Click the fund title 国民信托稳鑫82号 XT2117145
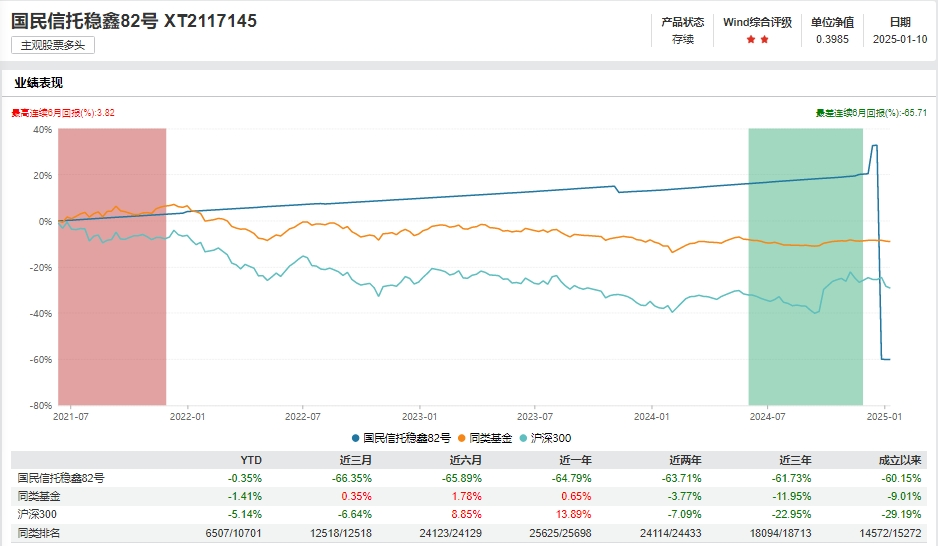938x546 pixels. [134, 21]
